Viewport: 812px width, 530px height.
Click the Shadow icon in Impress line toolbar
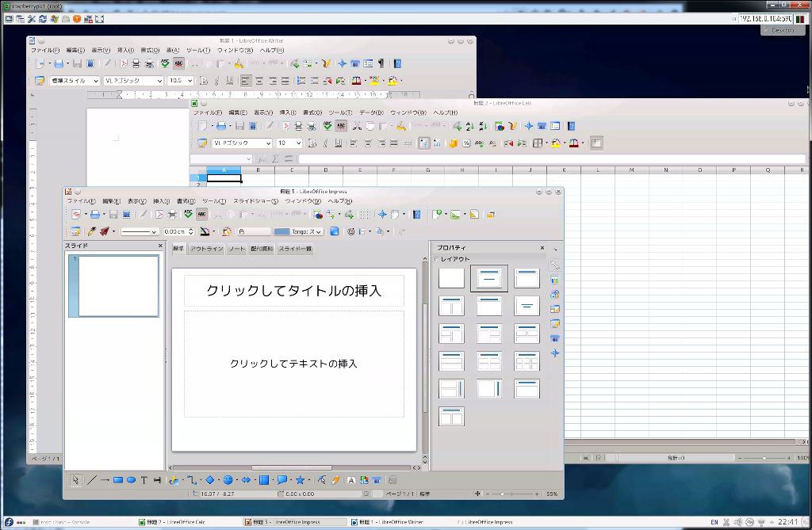pyautogui.click(x=335, y=231)
